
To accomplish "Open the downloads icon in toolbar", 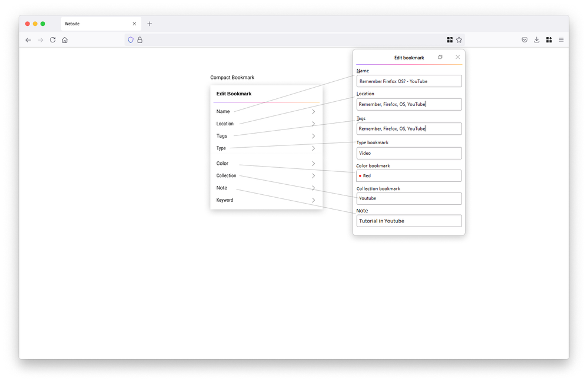I will pyautogui.click(x=537, y=40).
